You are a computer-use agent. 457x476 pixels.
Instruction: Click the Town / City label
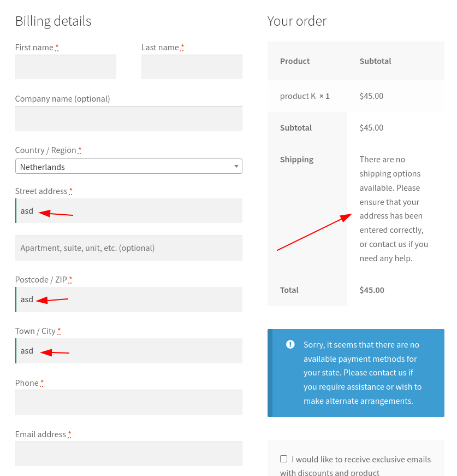(x=35, y=331)
